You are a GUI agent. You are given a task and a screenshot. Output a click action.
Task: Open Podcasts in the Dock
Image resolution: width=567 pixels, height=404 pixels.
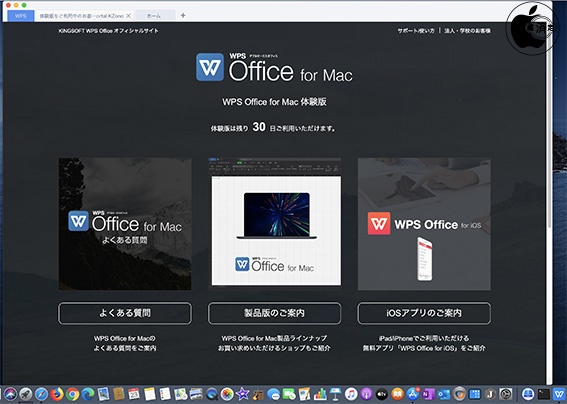pyautogui.click(x=366, y=394)
